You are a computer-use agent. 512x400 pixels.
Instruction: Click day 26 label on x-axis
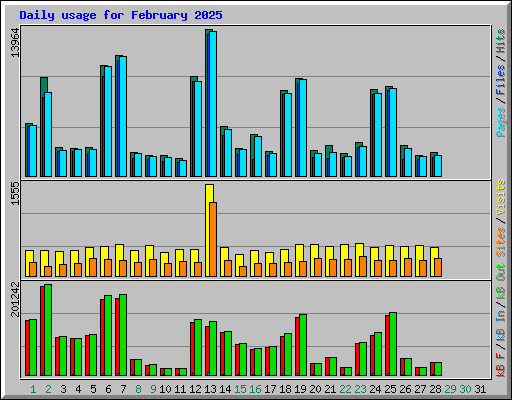tap(405, 389)
